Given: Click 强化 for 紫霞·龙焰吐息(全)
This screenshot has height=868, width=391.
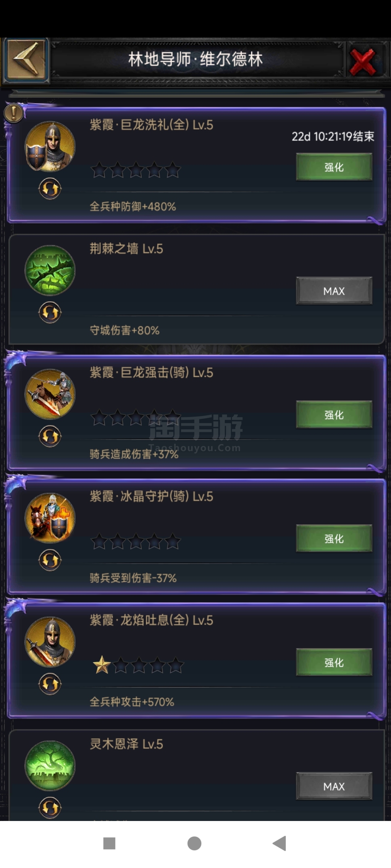Looking at the screenshot, I should (x=334, y=662).
